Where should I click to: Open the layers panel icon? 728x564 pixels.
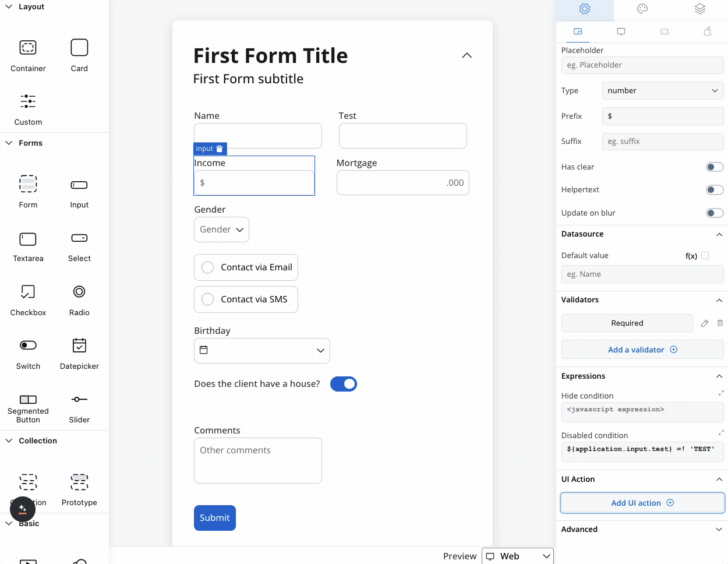point(700,9)
